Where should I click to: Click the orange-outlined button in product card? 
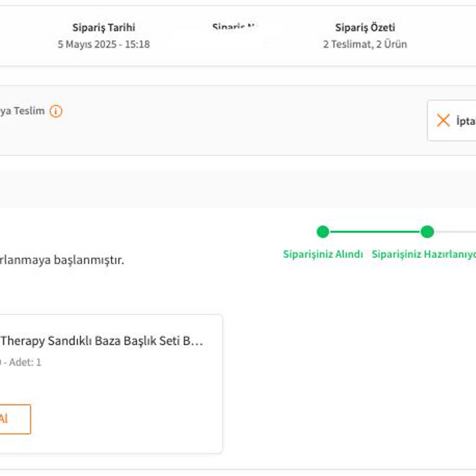coord(14,419)
